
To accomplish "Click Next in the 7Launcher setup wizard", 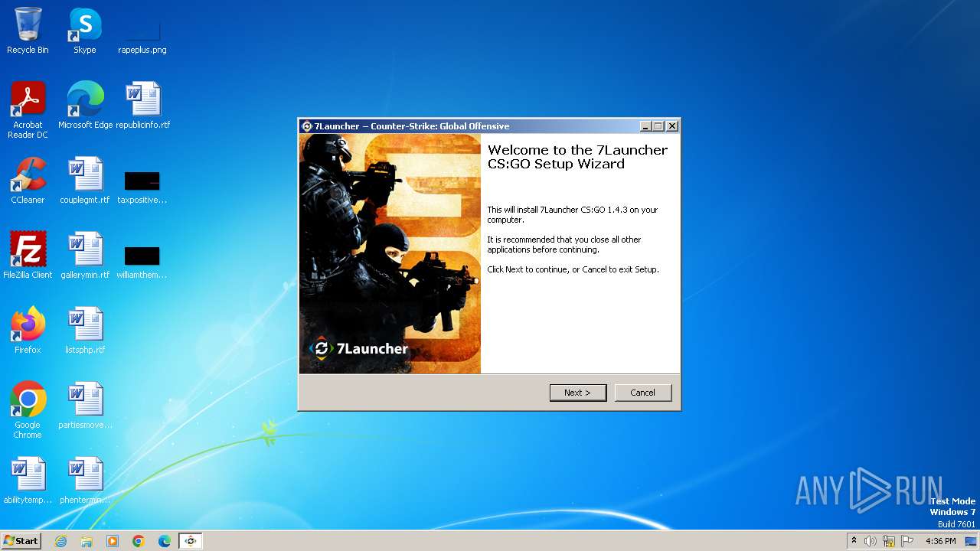I will coord(578,393).
